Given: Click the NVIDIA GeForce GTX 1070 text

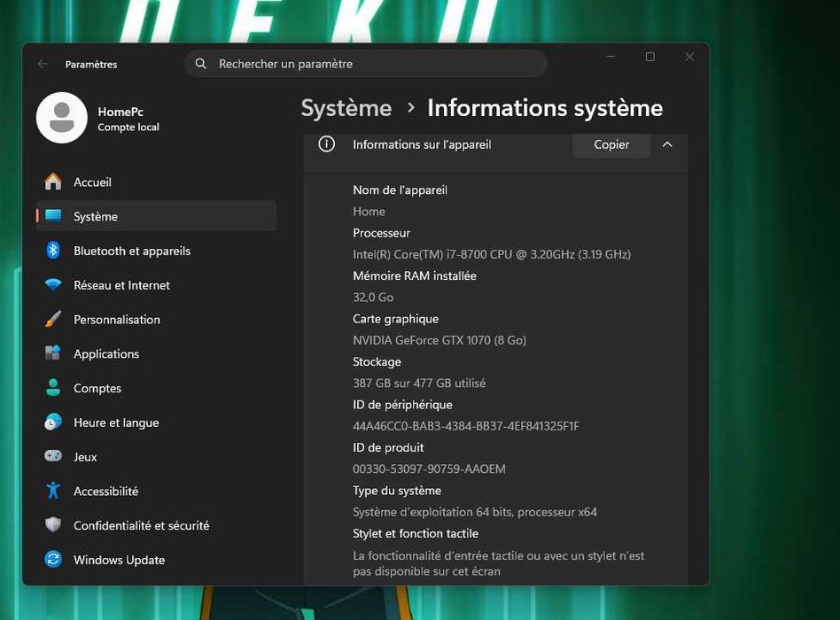Looking at the screenshot, I should tap(439, 340).
